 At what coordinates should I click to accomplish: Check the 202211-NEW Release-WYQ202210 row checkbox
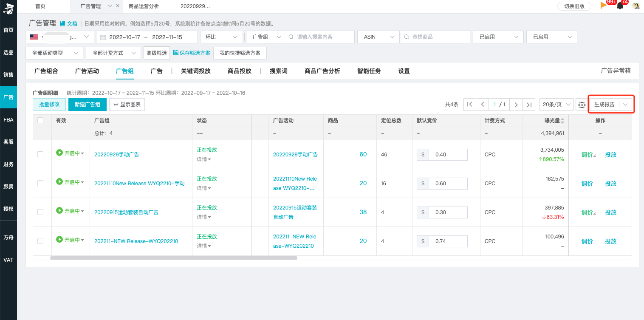point(40,241)
